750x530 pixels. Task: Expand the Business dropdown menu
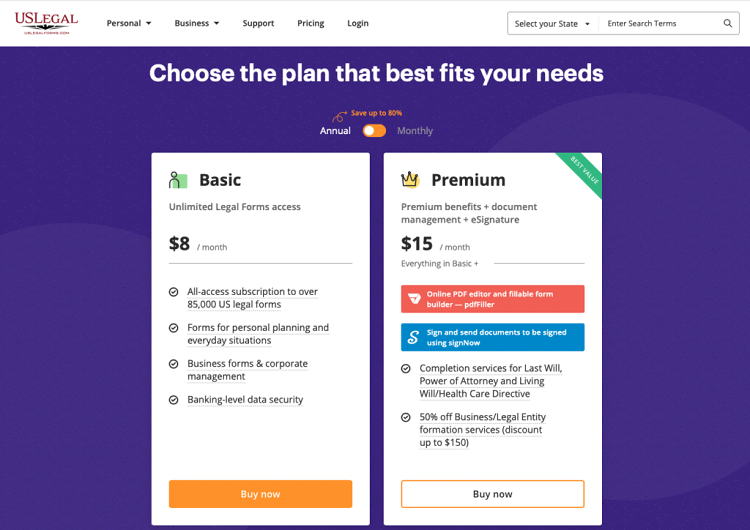(197, 23)
